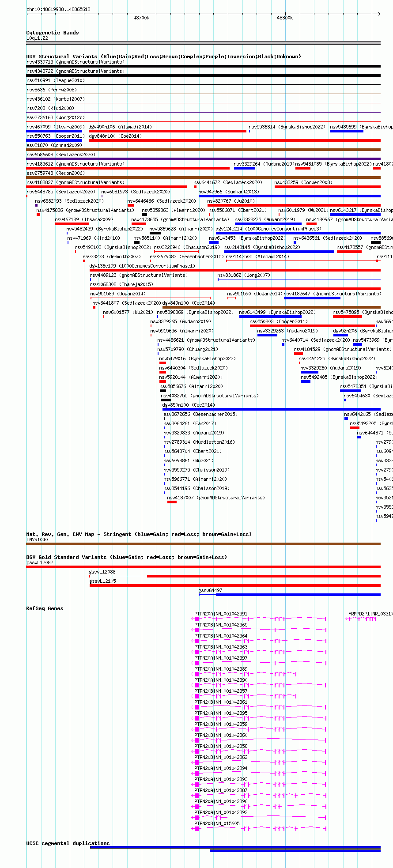
Task: Click nsv5709790 (Chuang2021) label
Action: (x=188, y=349)
